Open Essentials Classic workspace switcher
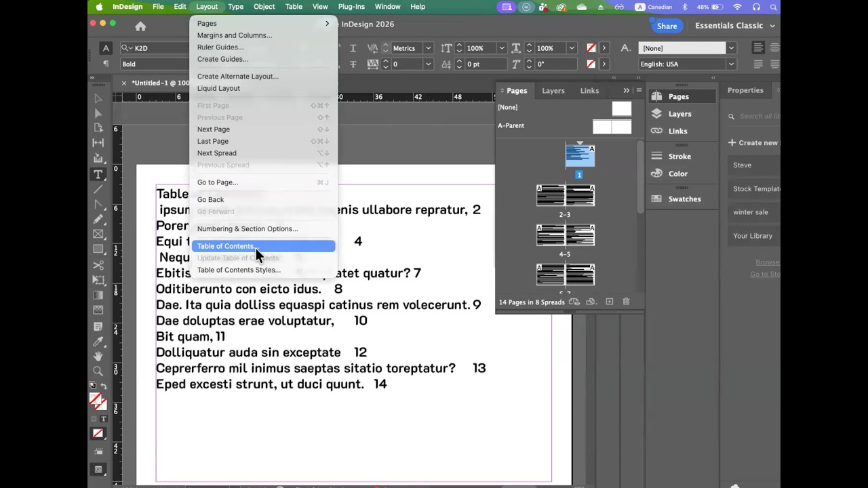This screenshot has width=868, height=488. pyautogui.click(x=735, y=26)
